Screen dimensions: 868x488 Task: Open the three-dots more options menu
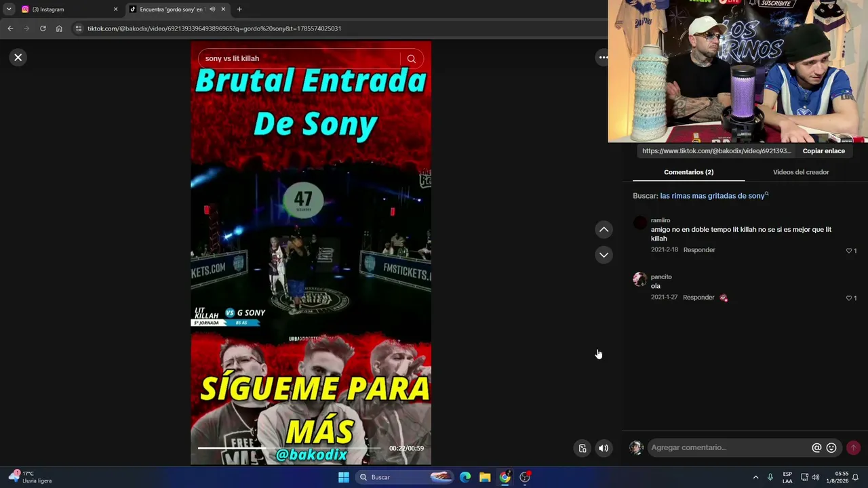603,58
